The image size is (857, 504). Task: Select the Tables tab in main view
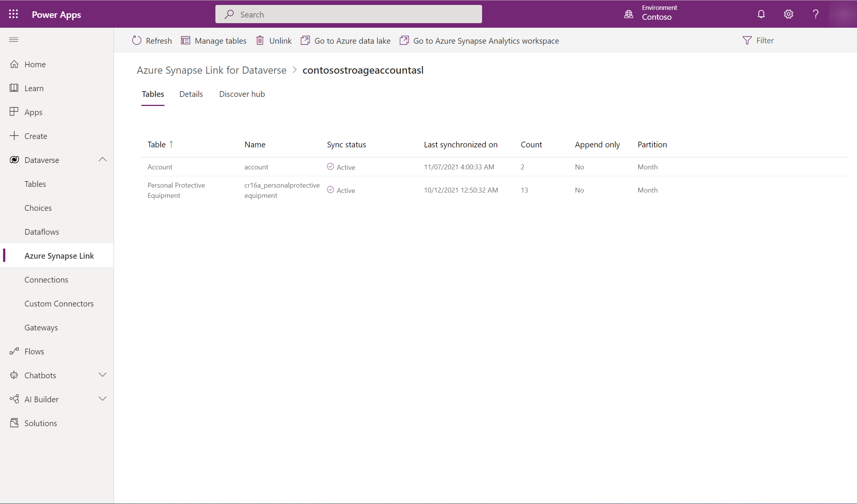[152, 93]
